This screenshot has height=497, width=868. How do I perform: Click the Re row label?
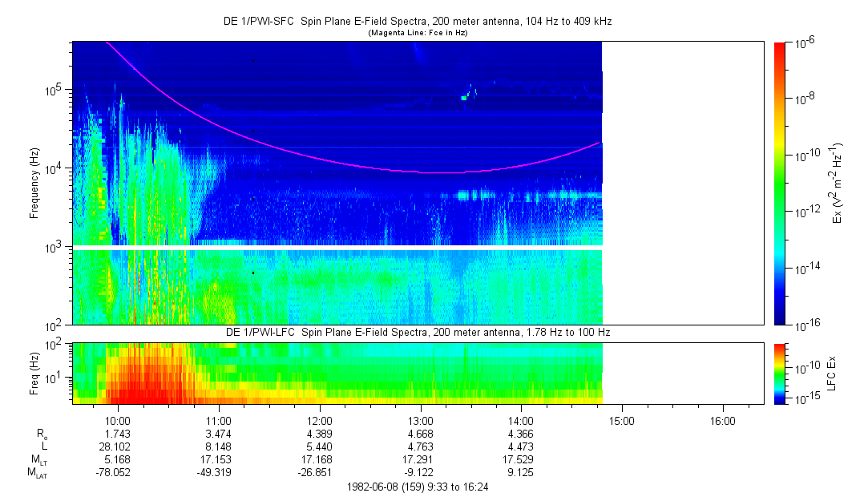point(42,434)
